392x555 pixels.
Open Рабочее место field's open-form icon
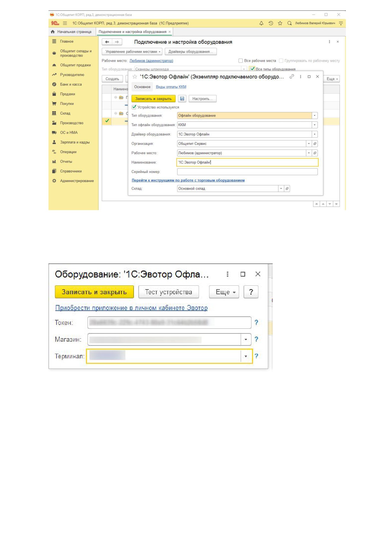(315, 153)
